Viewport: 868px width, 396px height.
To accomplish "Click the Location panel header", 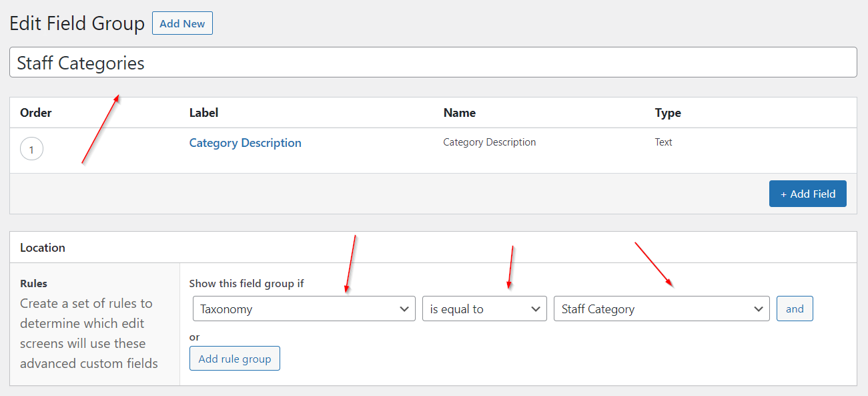I will (43, 248).
